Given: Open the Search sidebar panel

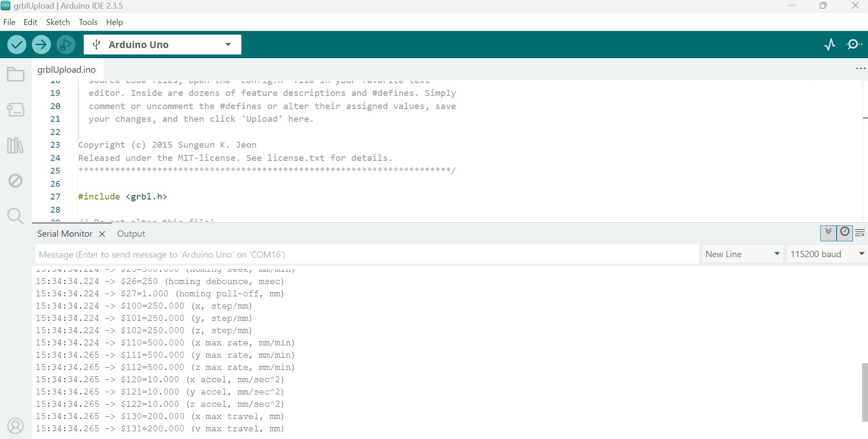Looking at the screenshot, I should pos(15,216).
